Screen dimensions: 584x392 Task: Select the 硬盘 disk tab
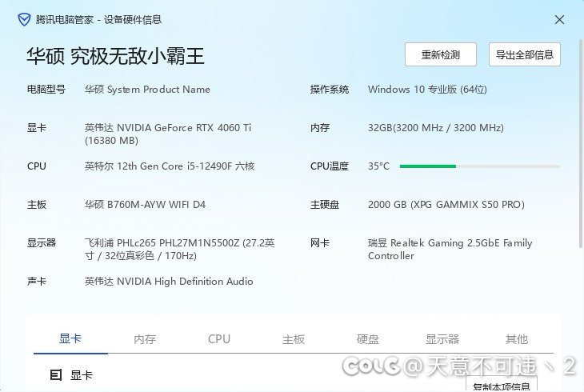point(368,339)
